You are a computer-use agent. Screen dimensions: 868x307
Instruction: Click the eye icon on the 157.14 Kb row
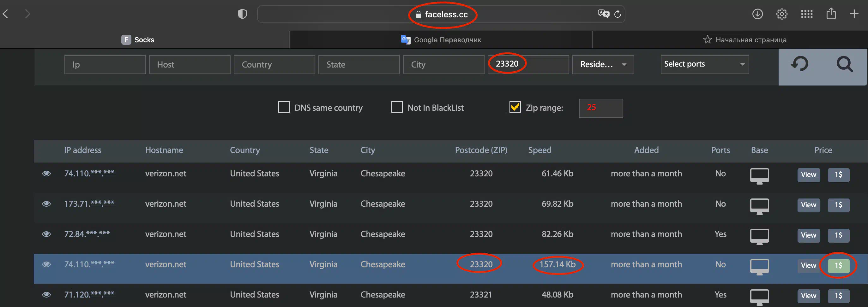(x=46, y=264)
